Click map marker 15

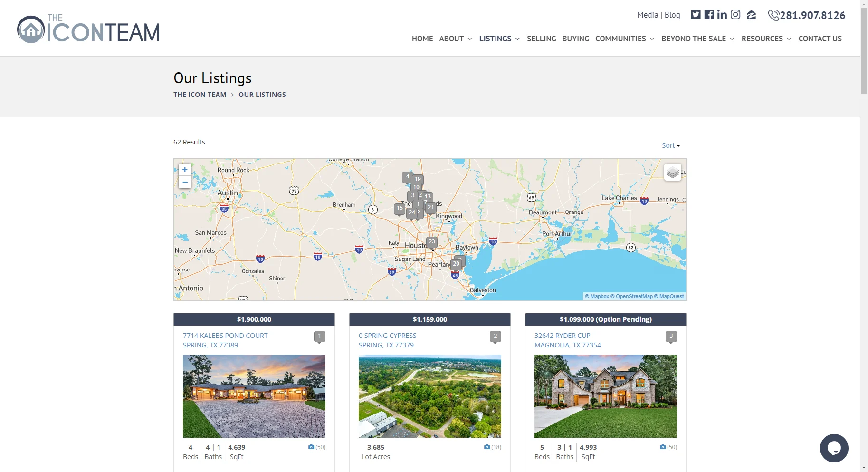click(x=400, y=209)
